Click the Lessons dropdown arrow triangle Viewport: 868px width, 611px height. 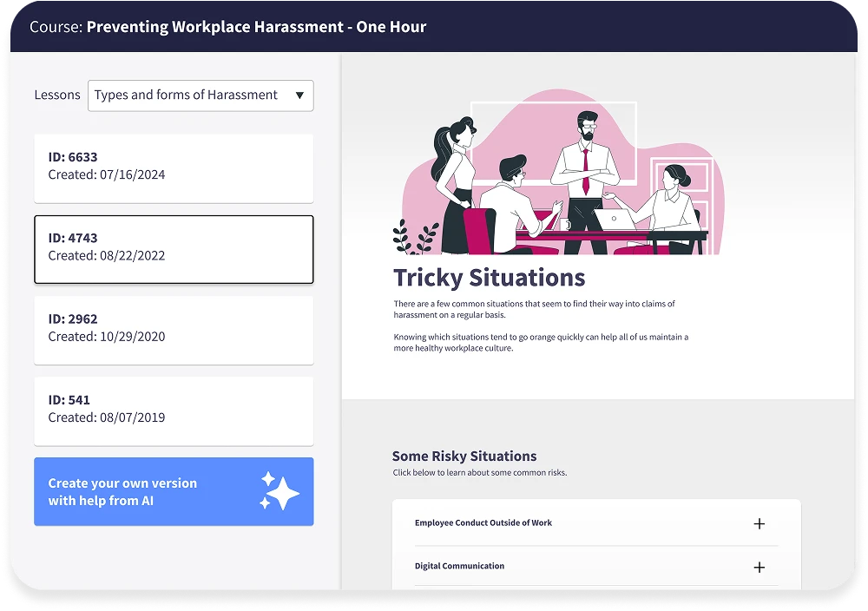(299, 95)
